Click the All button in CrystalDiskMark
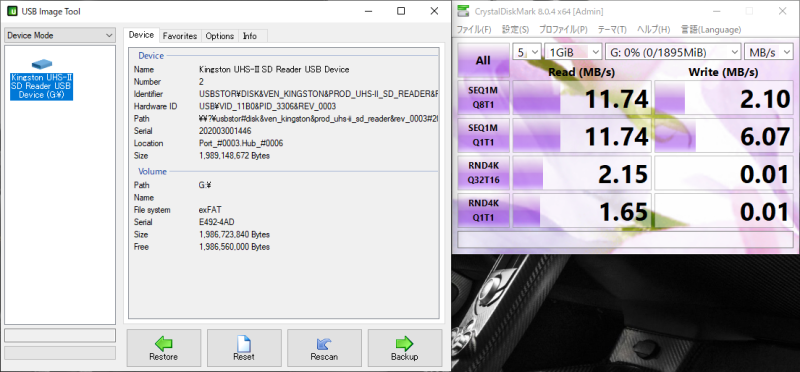This screenshot has height=372, width=800. 483,61
